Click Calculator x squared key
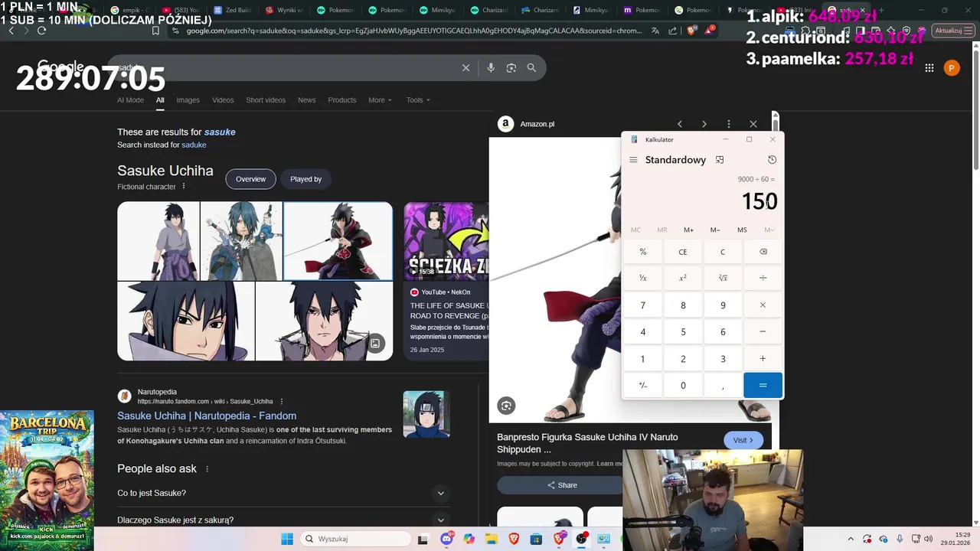The width and height of the screenshot is (980, 551). pos(683,278)
